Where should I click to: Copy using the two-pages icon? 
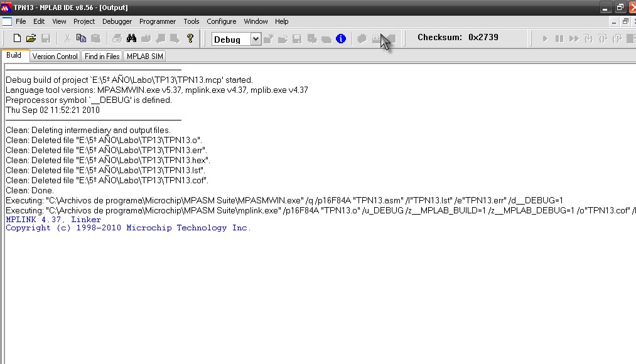[81, 38]
